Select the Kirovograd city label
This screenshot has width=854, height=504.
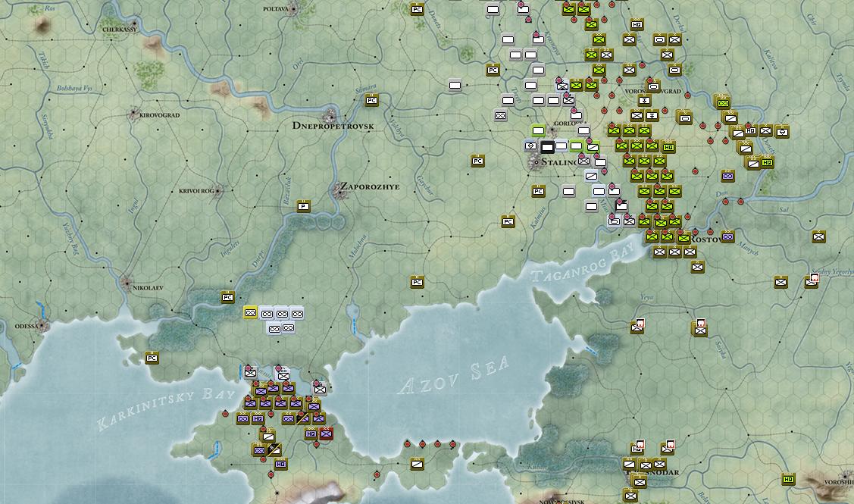(160, 115)
